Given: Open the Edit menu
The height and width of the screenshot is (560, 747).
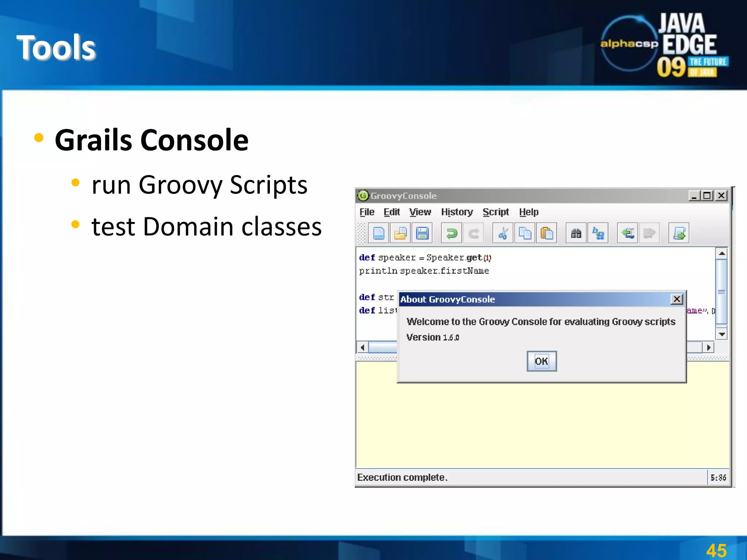Looking at the screenshot, I should 392,212.
